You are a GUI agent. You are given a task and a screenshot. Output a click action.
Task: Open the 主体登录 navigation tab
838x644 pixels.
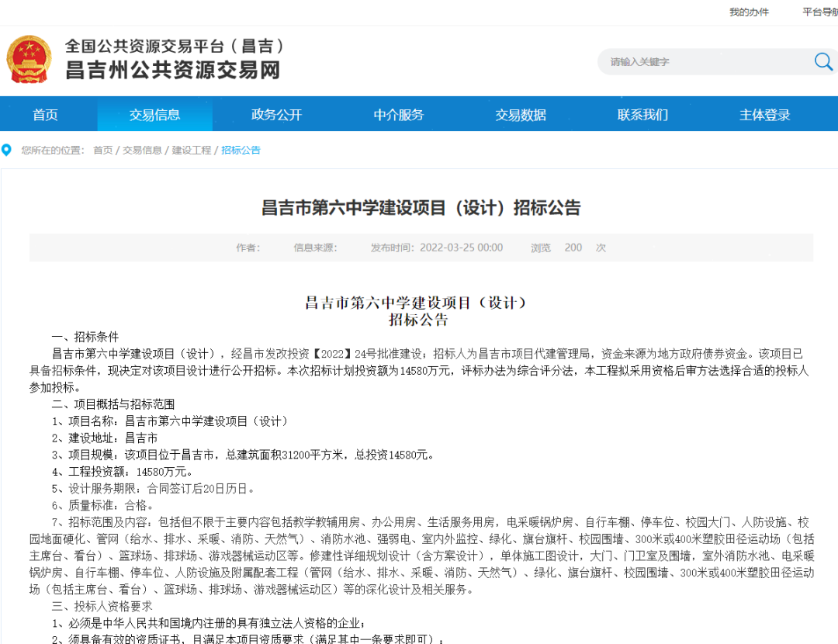coord(765,114)
